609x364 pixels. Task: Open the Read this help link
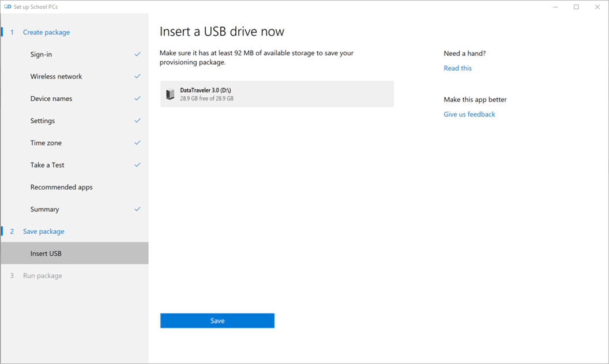point(457,68)
